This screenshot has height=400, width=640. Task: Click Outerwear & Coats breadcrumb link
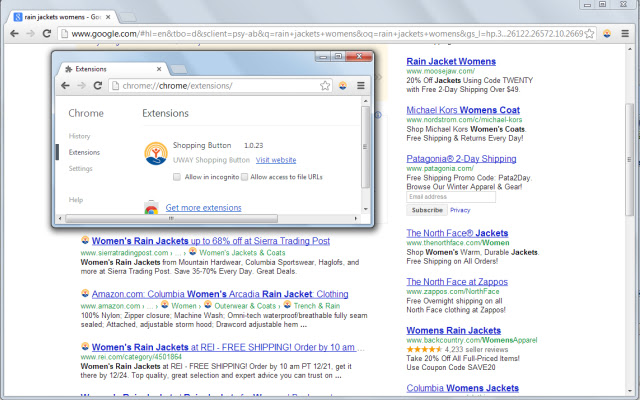point(245,306)
